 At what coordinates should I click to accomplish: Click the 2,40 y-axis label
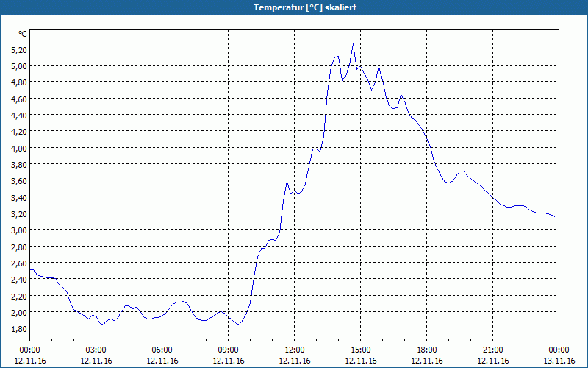coord(20,280)
